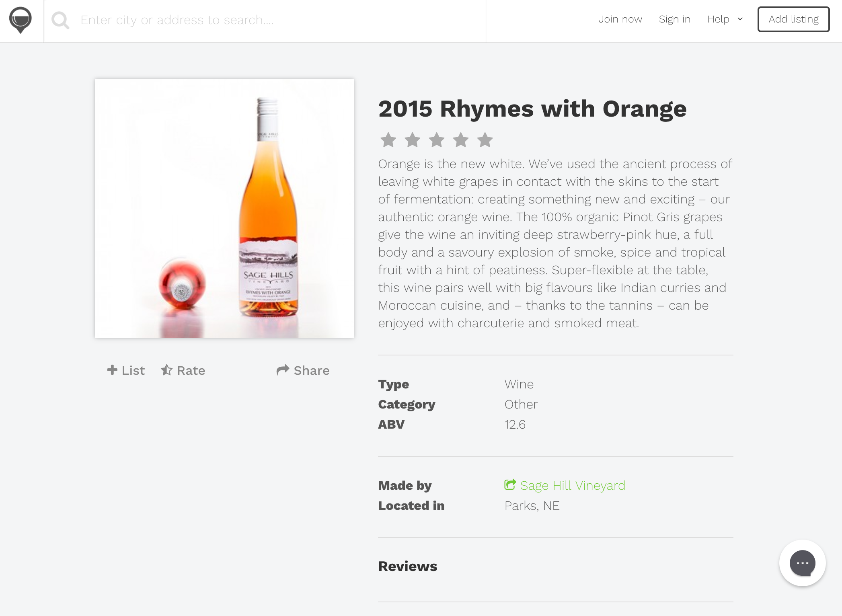Share this wine listing
Viewport: 842px width, 616px height.
point(303,370)
